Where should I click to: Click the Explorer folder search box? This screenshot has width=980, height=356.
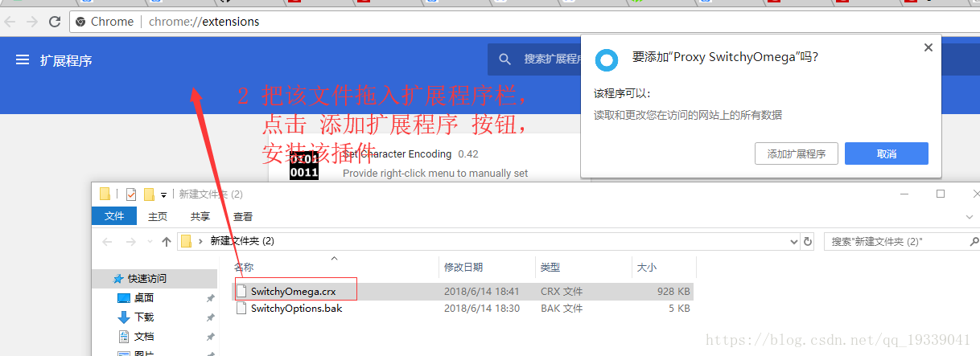(x=900, y=241)
